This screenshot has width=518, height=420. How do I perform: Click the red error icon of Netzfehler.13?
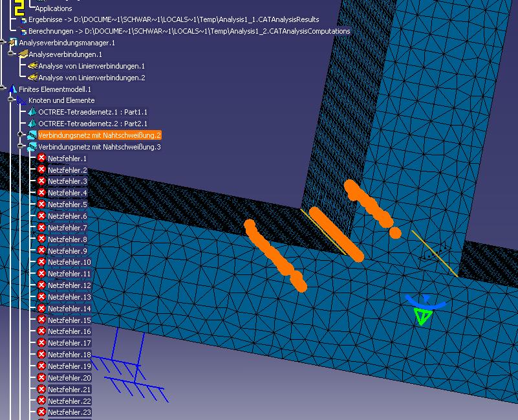point(41,296)
